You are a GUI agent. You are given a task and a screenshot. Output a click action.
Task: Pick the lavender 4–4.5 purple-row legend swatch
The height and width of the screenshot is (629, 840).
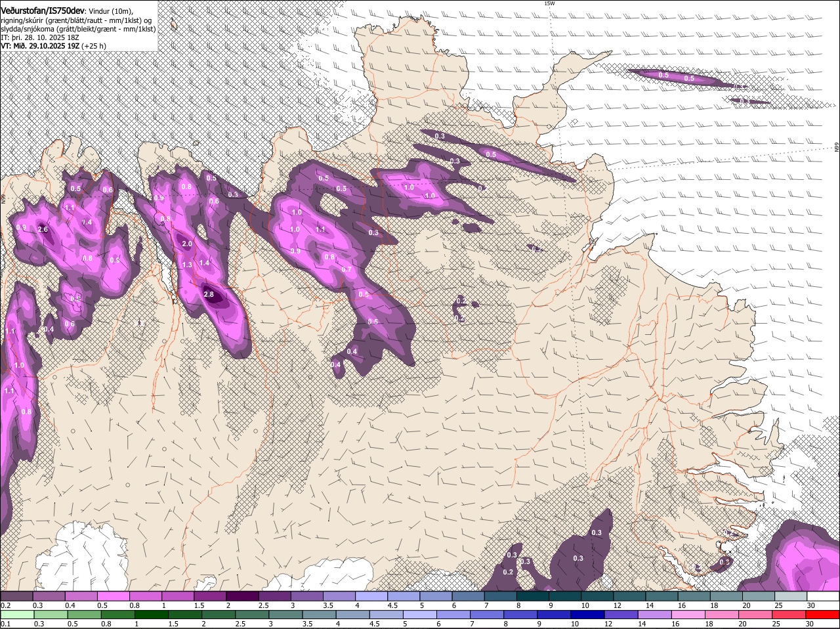(371, 596)
